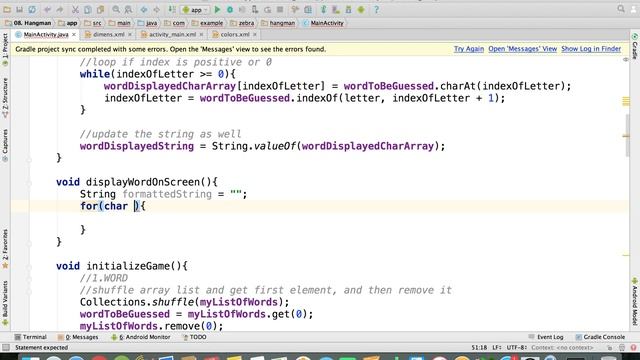Open the Gradle Console panel
The height and width of the screenshot is (360, 640).
600,337
